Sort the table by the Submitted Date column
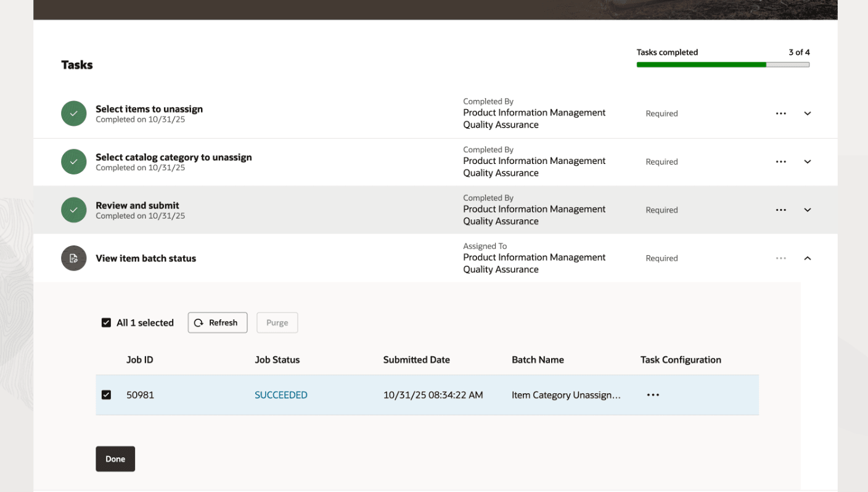This screenshot has height=492, width=868. pyautogui.click(x=416, y=359)
